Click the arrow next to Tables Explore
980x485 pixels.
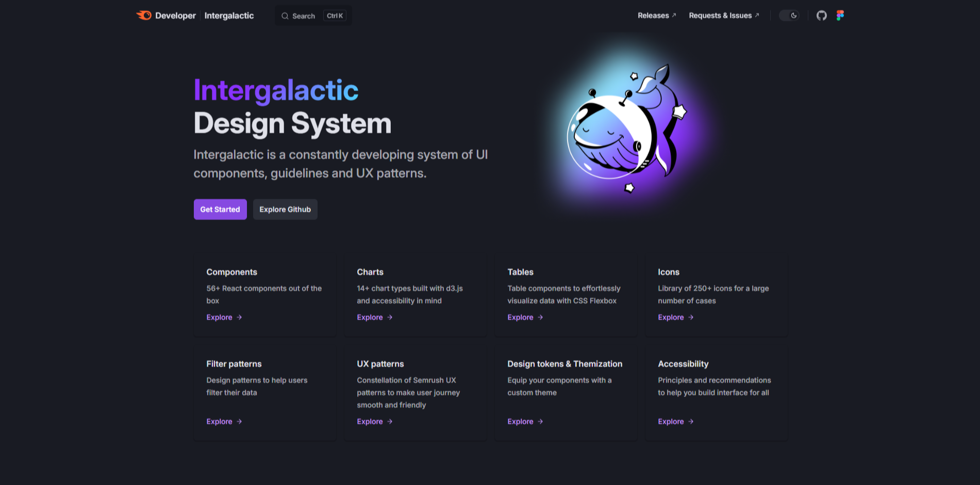[x=540, y=317]
